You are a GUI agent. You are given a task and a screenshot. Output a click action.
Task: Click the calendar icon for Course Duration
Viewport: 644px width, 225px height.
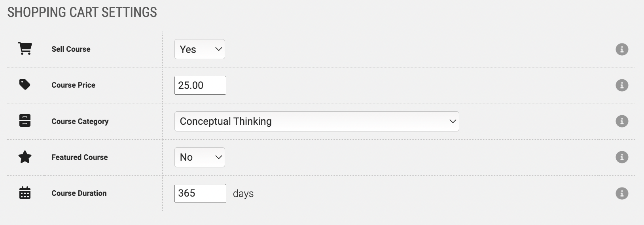point(25,193)
